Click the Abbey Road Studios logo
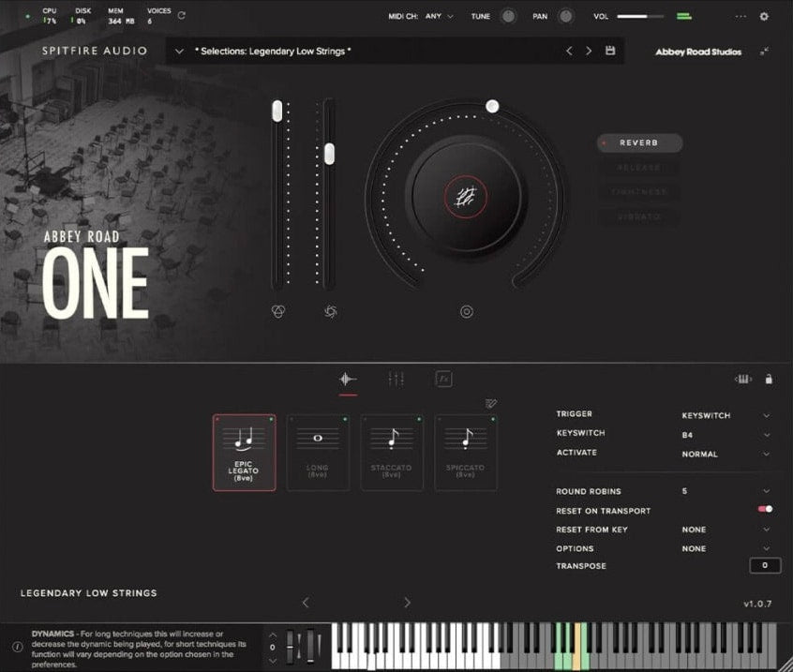 point(697,52)
